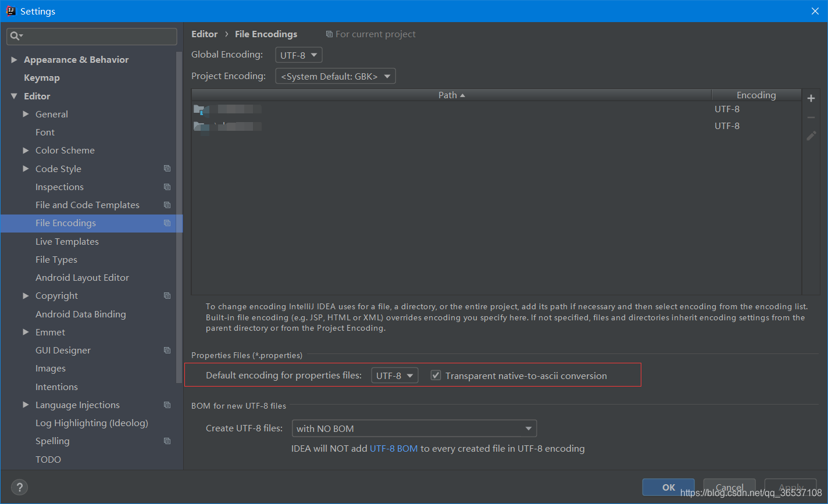Open the Global Encoding dropdown

(x=299, y=55)
